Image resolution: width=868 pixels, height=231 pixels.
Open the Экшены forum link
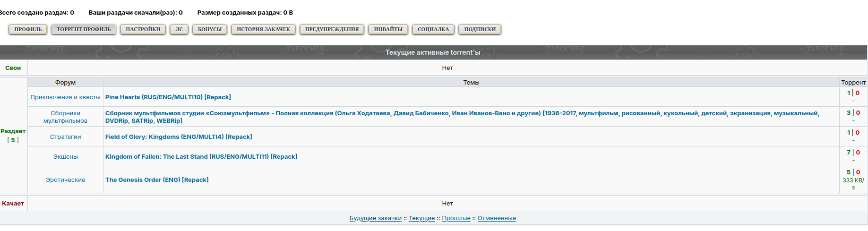(x=65, y=156)
